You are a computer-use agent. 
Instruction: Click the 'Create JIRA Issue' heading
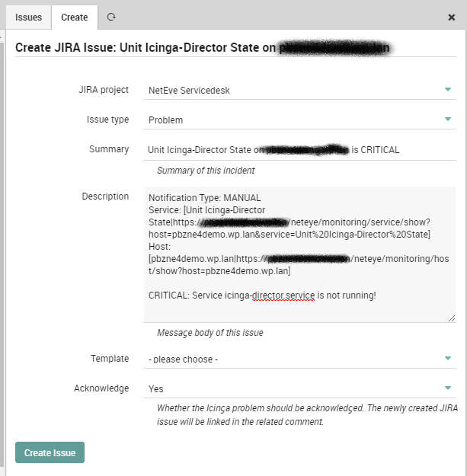coord(203,48)
